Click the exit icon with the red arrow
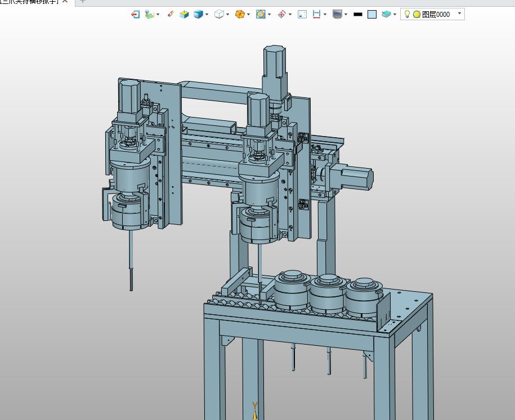Viewport: 515px width, 420px height. coord(135,14)
